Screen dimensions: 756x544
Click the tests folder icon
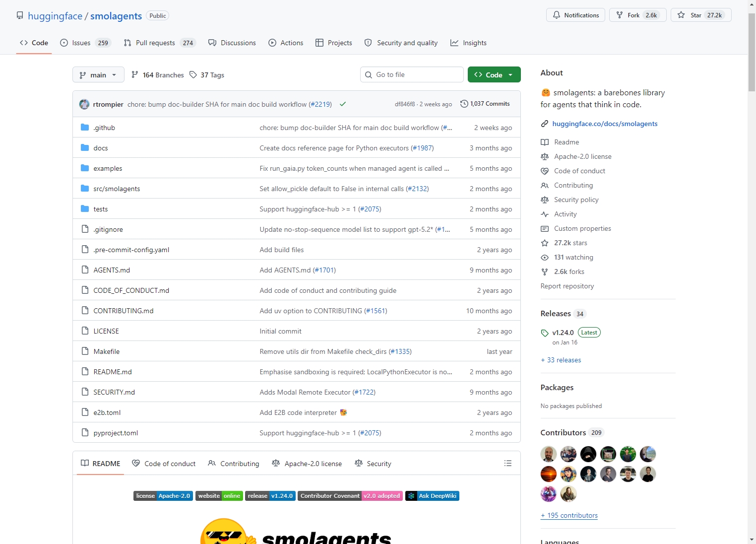coord(85,209)
